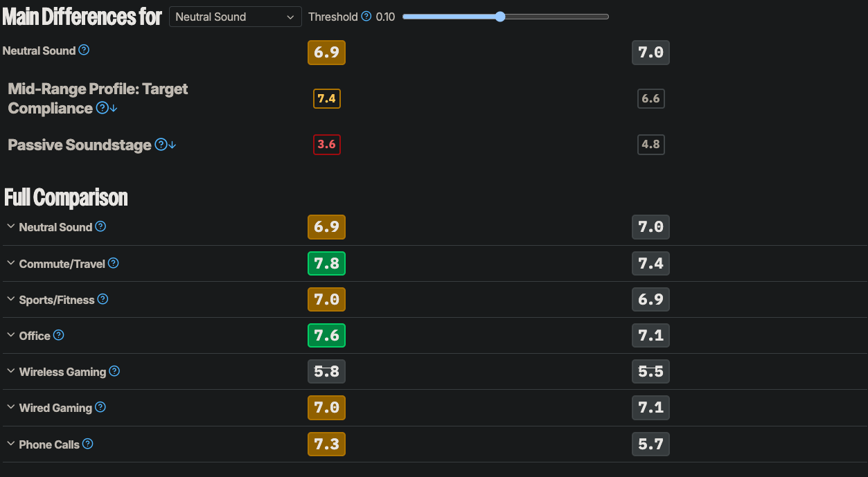Click help icon for Wireless Gaming
Screen dimensions: 868x477
point(114,371)
